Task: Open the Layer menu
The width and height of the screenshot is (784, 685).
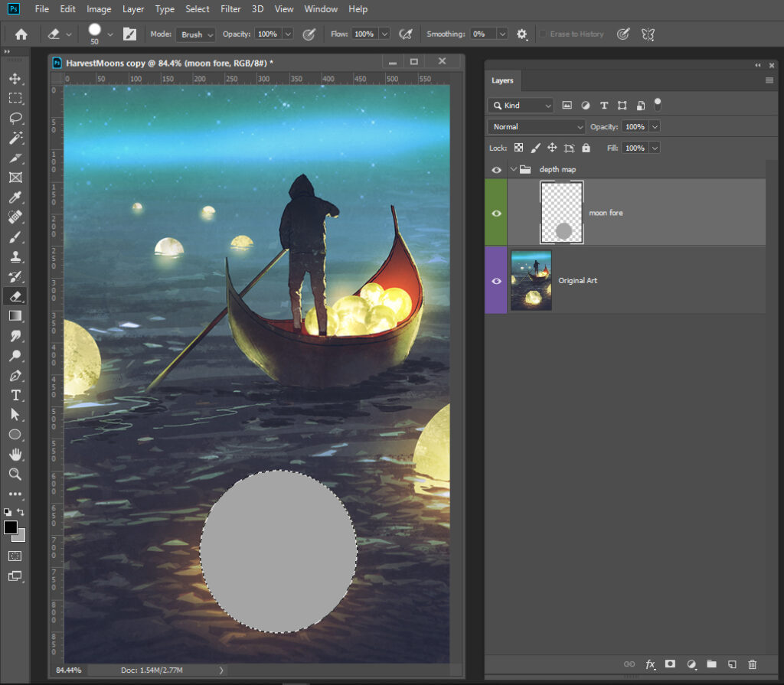Action: tap(133, 9)
